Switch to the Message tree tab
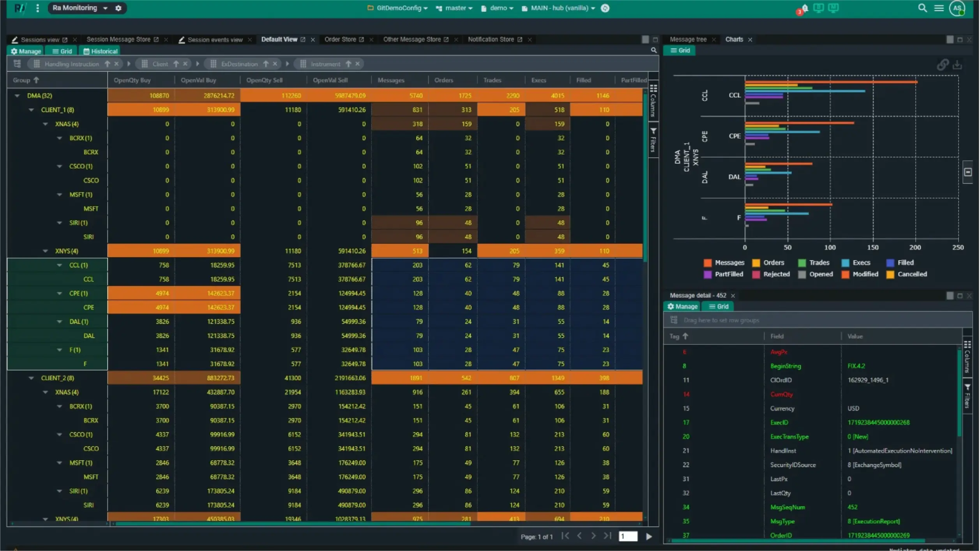The height and width of the screenshot is (551, 980). point(688,39)
